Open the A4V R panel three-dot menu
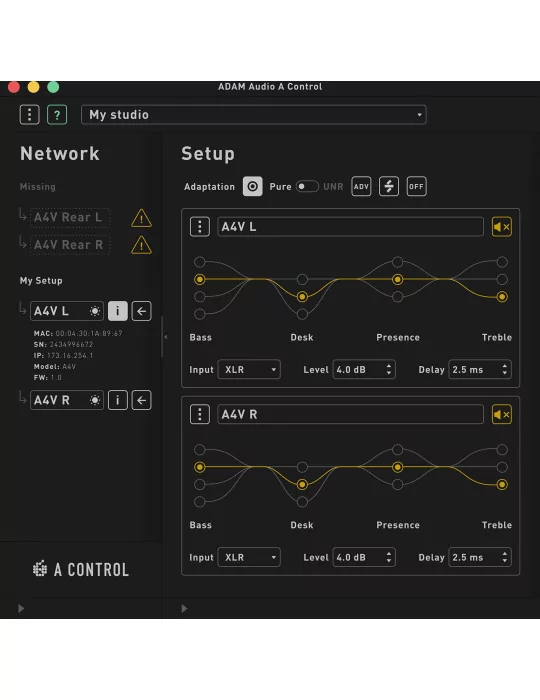Screen dimensions: 540x700 pyautogui.click(x=200, y=415)
